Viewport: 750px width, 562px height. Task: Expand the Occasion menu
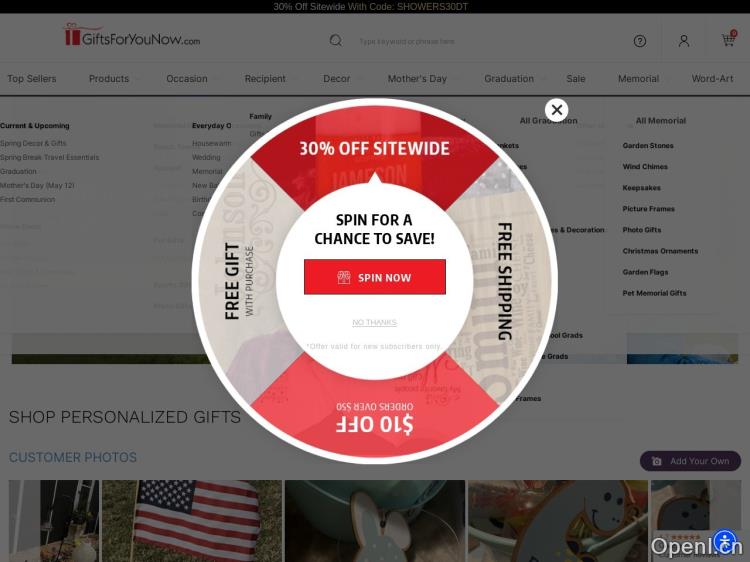point(187,78)
